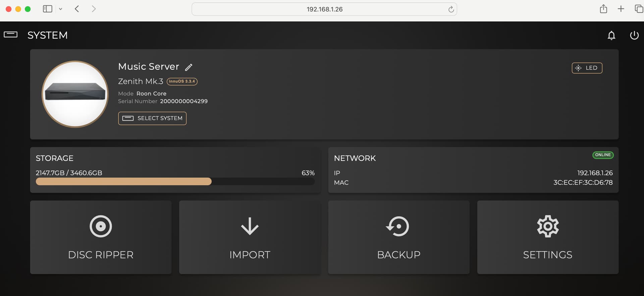Click the innuOS 3.3.4 version badge
The height and width of the screenshot is (296, 644).
point(182,81)
